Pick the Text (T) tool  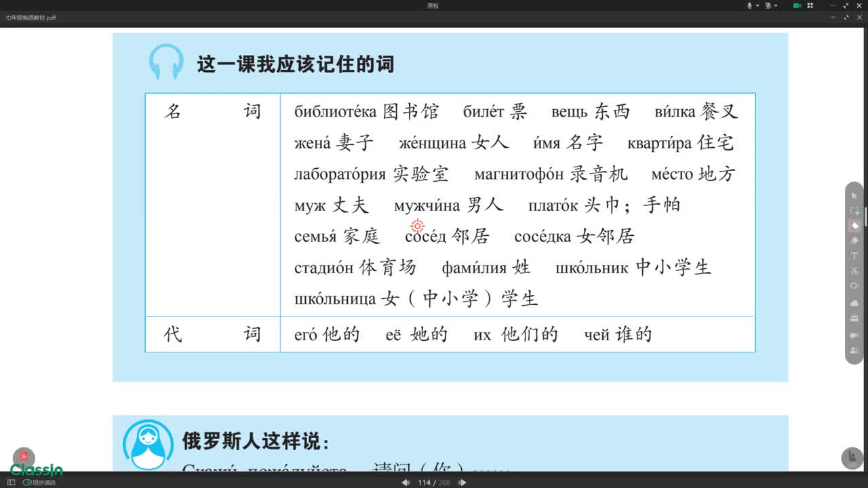click(x=854, y=256)
